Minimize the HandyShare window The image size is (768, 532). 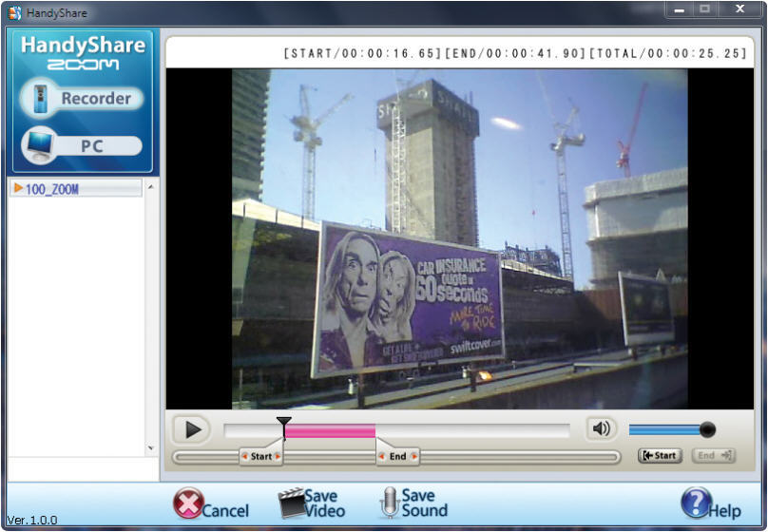[679, 9]
